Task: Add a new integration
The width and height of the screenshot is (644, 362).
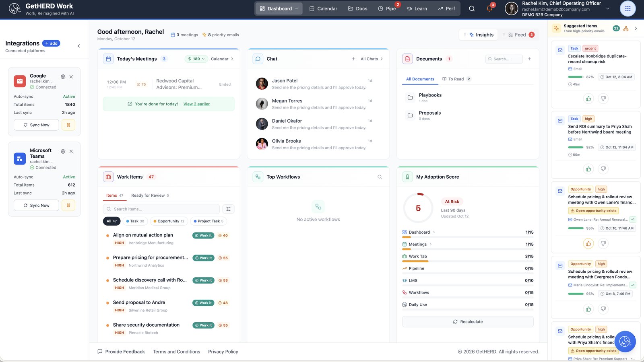Action: pyautogui.click(x=51, y=43)
